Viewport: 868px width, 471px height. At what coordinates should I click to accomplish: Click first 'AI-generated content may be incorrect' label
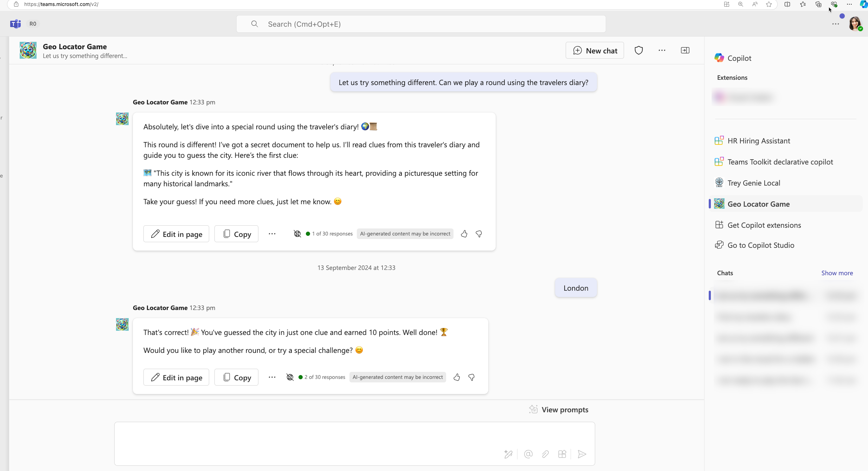tap(405, 234)
